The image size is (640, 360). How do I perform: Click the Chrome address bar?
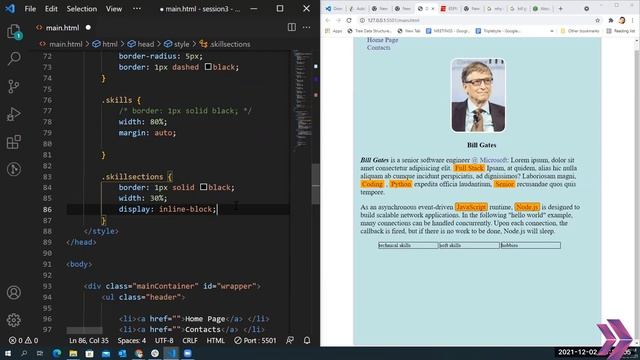pos(476,20)
